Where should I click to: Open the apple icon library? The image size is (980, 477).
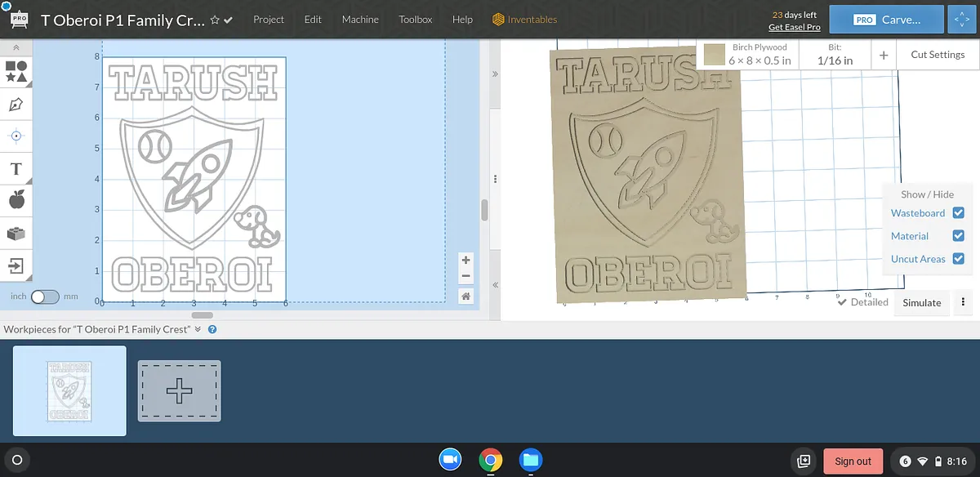[16, 200]
